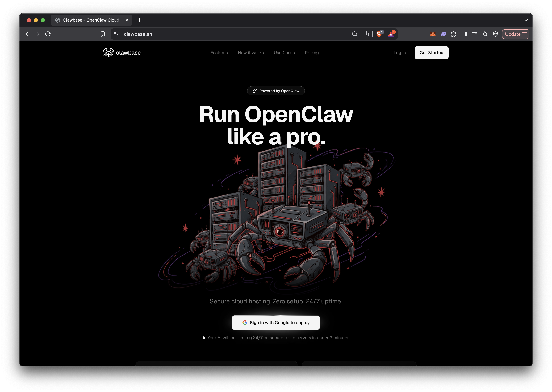The width and height of the screenshot is (552, 392).
Task: Bookmark the clawbase.sh page
Action: click(103, 34)
